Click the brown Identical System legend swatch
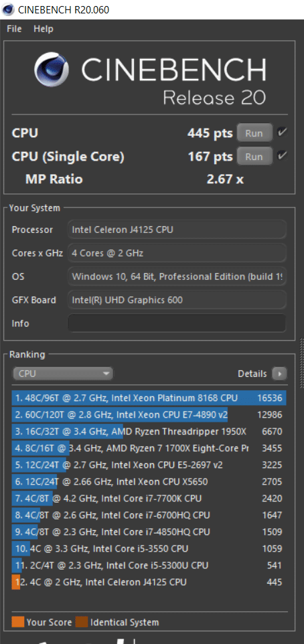Viewport: 304px width, 644px height. click(x=81, y=622)
